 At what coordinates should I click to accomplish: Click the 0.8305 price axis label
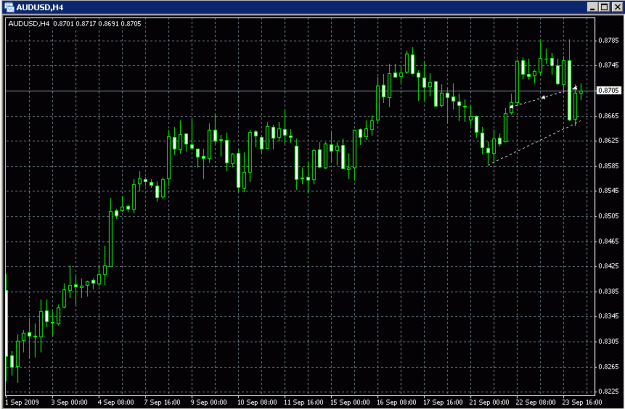pyautogui.click(x=609, y=342)
